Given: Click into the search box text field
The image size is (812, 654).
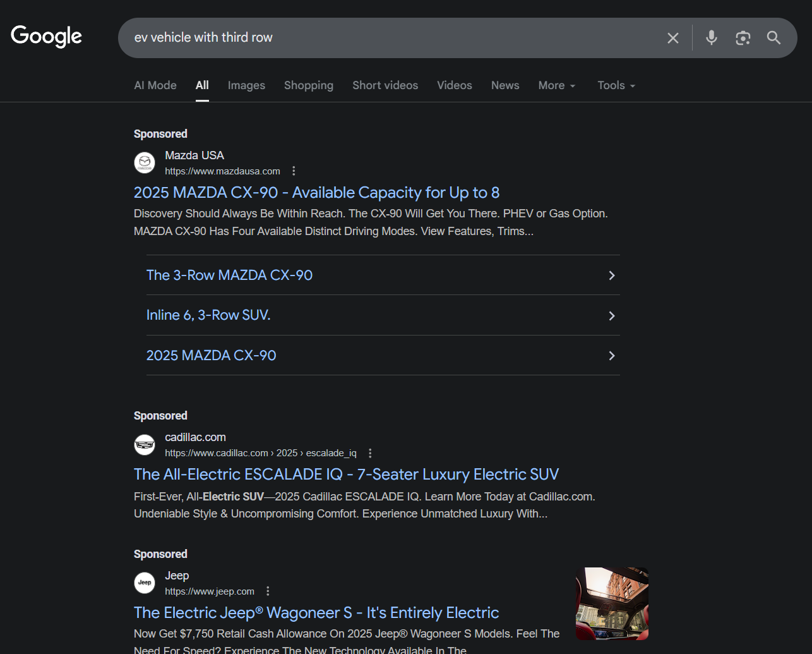Looking at the screenshot, I should coord(391,38).
